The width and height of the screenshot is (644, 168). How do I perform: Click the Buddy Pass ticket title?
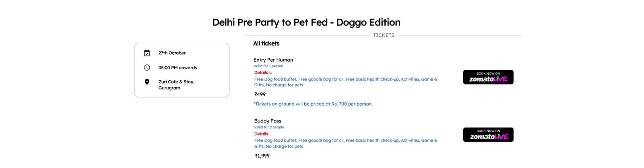click(x=268, y=121)
